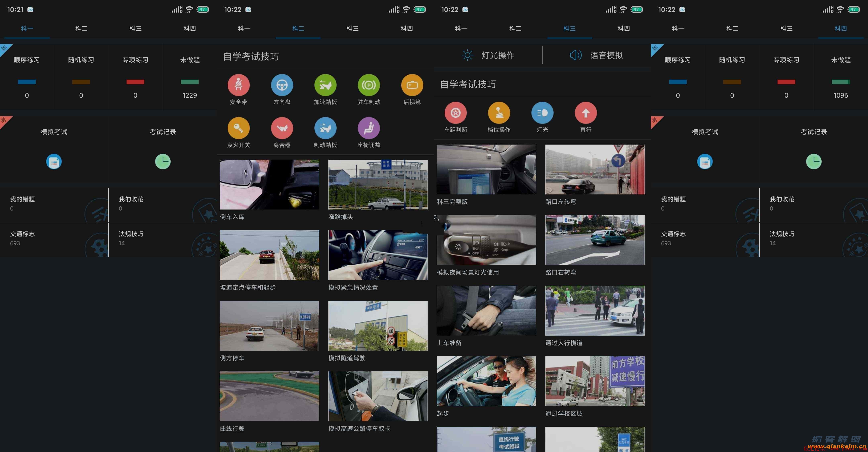Start 专项练习 in first screen
868x452 pixels.
click(135, 77)
